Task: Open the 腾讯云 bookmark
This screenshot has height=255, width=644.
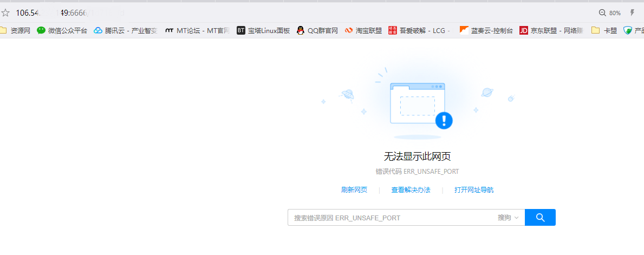Action: tap(126, 30)
